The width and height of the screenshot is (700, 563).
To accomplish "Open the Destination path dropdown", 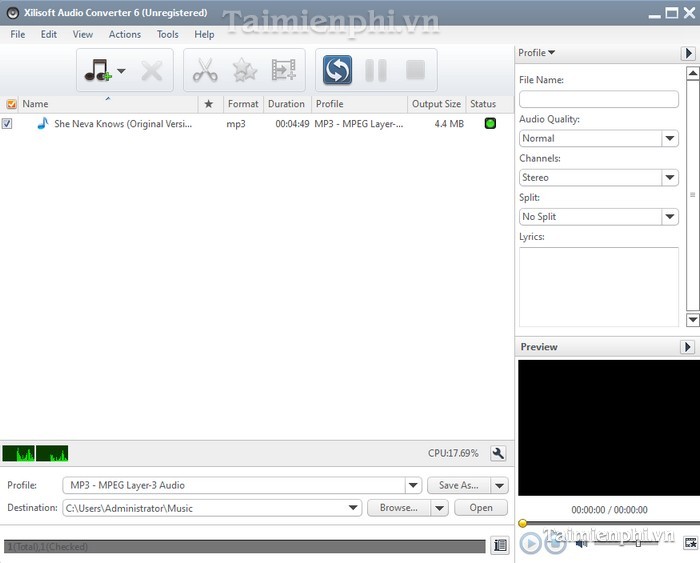I will tap(353, 508).
